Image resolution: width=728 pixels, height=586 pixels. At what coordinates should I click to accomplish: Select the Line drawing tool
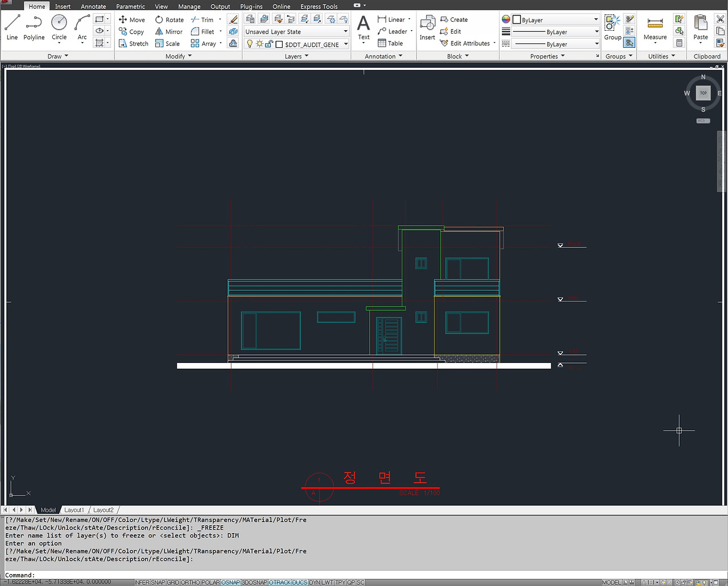12,27
